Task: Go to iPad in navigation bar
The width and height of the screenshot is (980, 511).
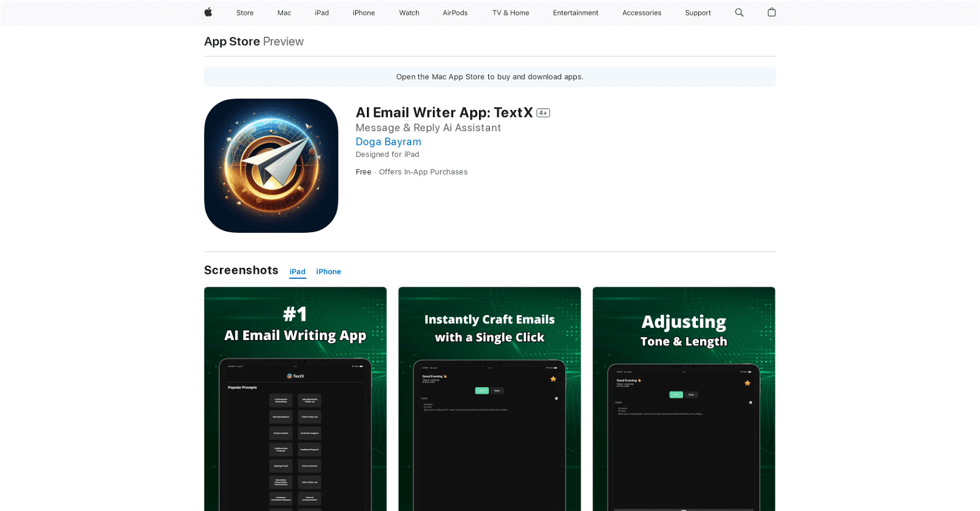Action: (x=322, y=13)
